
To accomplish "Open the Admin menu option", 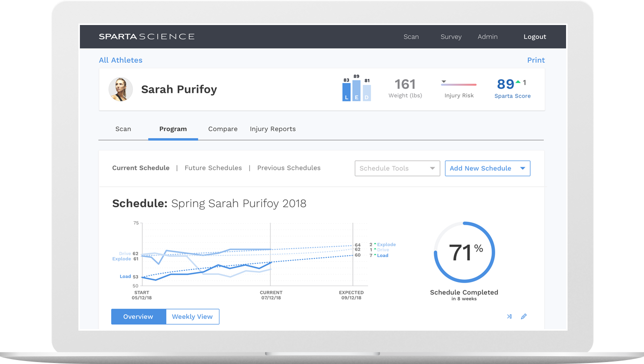I will pos(488,36).
